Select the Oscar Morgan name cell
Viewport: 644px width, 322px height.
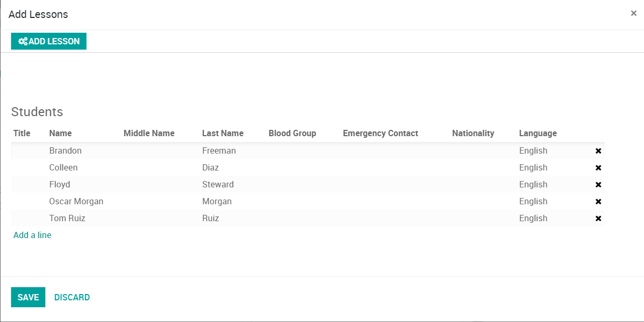(76, 201)
